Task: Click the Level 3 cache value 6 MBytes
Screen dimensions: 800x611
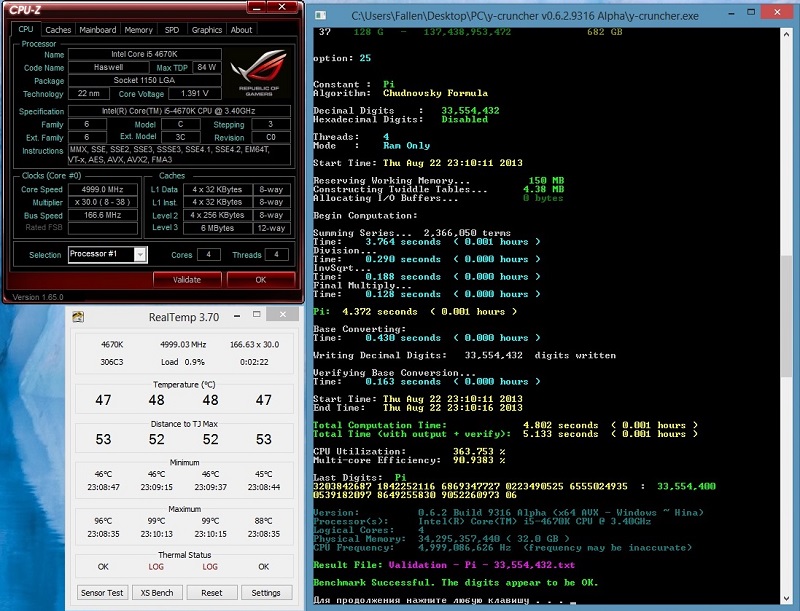Action: click(217, 228)
